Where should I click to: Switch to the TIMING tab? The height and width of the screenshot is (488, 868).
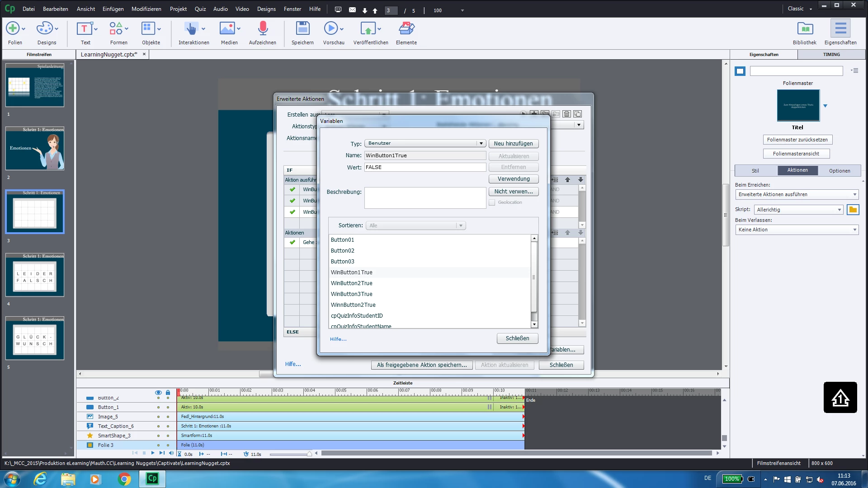pyautogui.click(x=831, y=54)
